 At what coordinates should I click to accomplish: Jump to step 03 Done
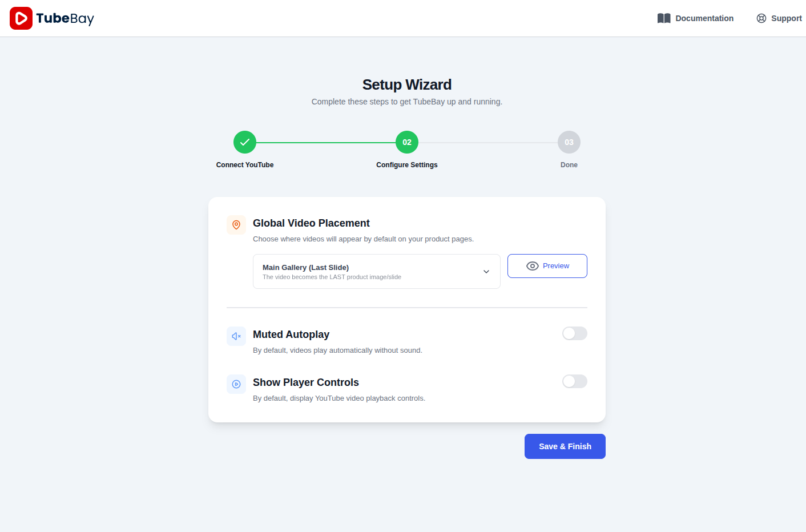[569, 142]
